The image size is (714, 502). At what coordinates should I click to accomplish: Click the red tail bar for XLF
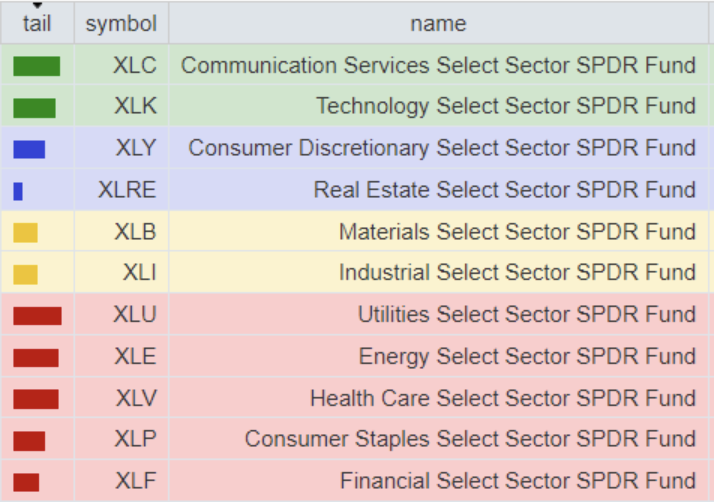click(26, 482)
